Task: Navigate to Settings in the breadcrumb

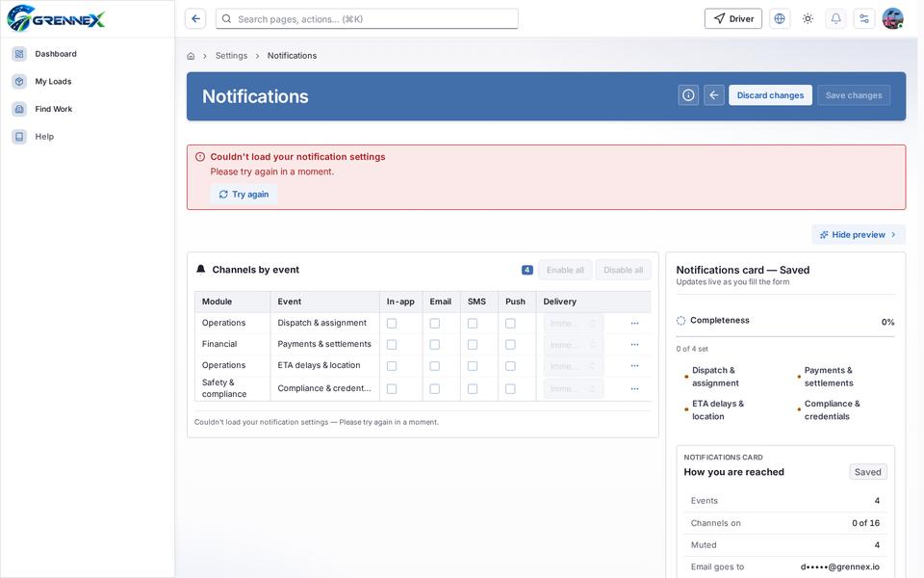Action: click(231, 56)
